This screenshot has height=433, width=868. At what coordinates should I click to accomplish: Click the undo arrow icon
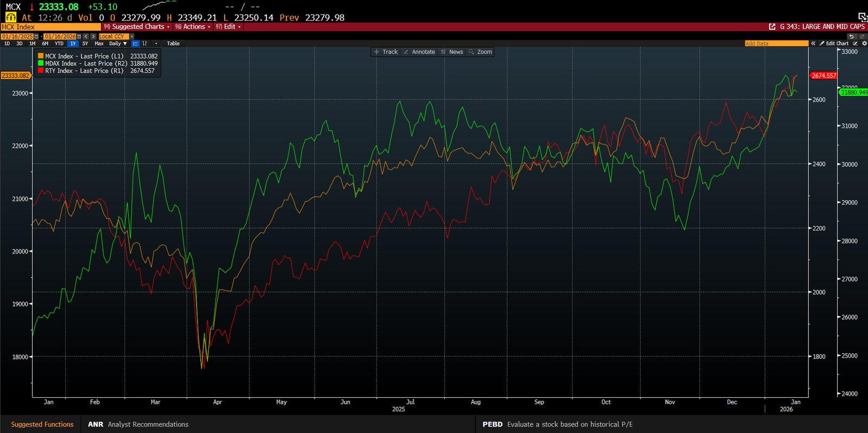point(851,36)
